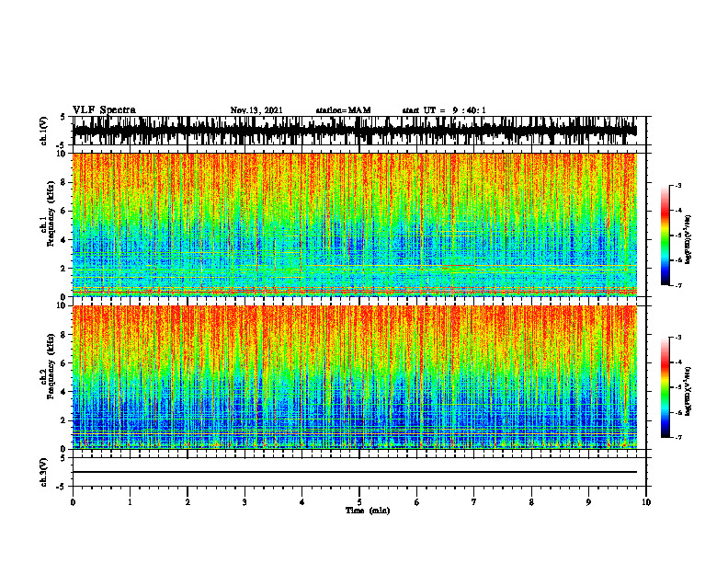
Task: Click the ch.2 spectrogram color scale bar
Action: (665, 387)
